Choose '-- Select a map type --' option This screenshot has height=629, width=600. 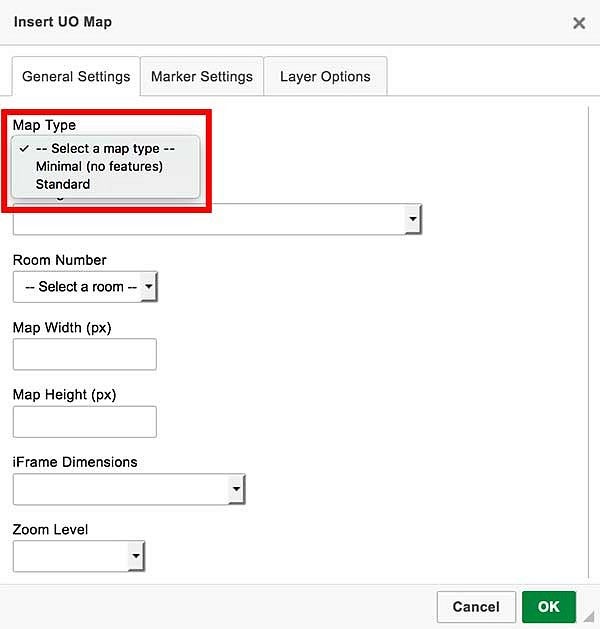[105, 148]
